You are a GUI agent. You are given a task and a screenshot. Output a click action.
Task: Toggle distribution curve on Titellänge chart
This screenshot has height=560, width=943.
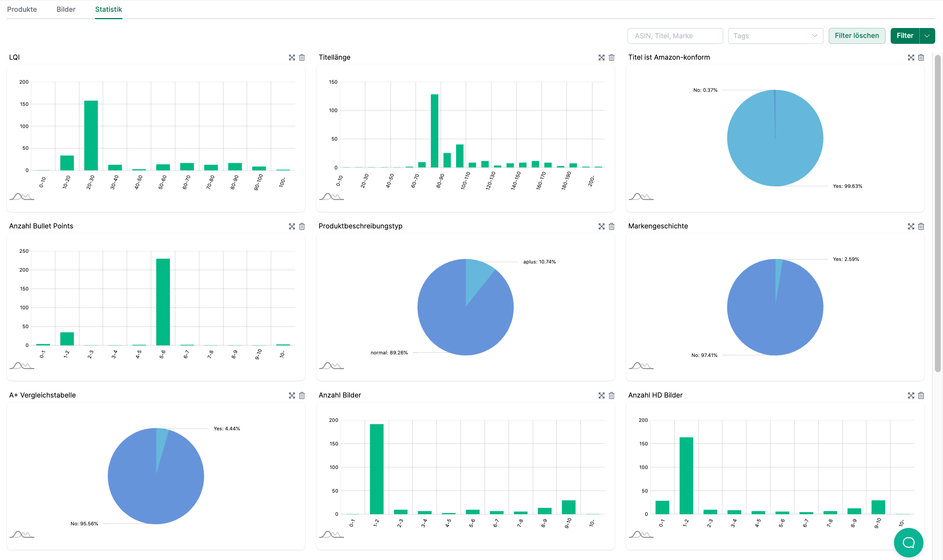click(x=331, y=197)
